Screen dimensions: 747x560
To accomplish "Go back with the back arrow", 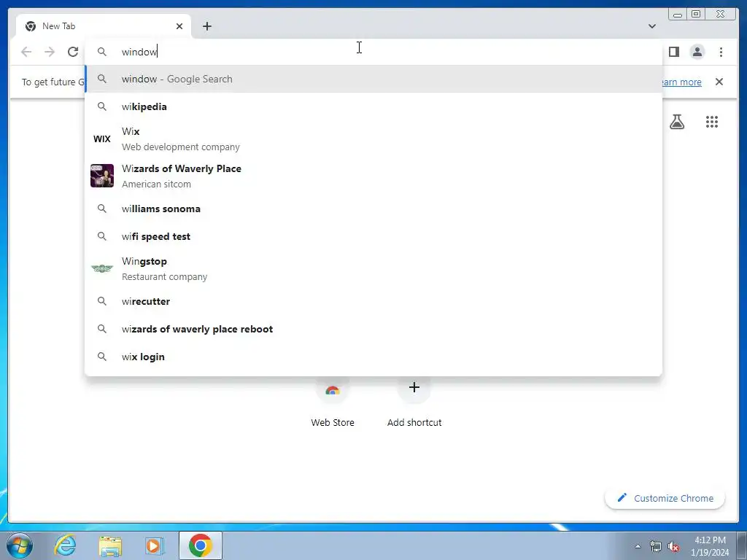I will 26,52.
